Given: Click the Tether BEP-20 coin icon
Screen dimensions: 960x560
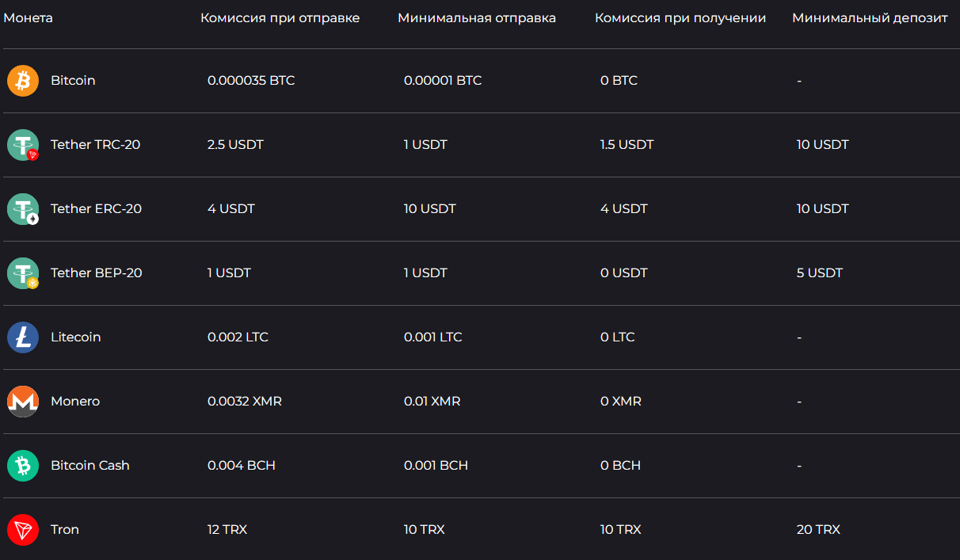Looking at the screenshot, I should pyautogui.click(x=23, y=273).
